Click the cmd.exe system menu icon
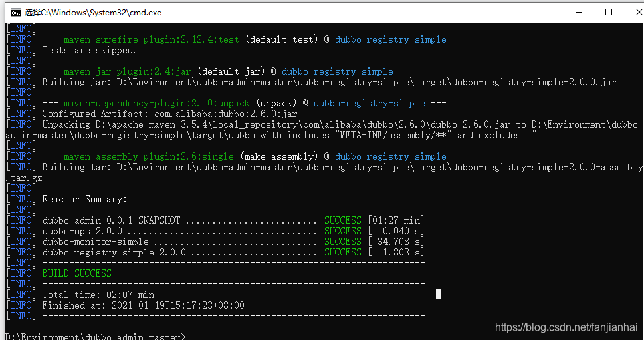The height and width of the screenshot is (340, 644). tap(15, 13)
